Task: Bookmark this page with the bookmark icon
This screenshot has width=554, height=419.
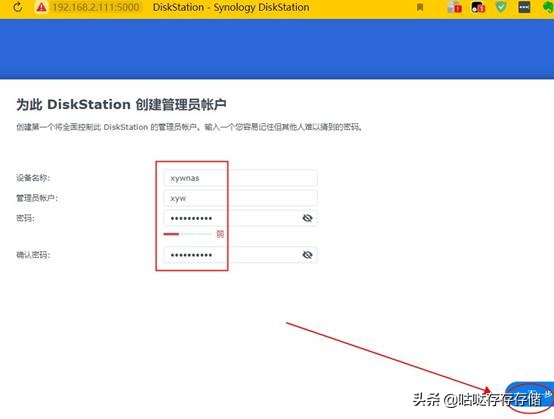Action: coord(420,7)
